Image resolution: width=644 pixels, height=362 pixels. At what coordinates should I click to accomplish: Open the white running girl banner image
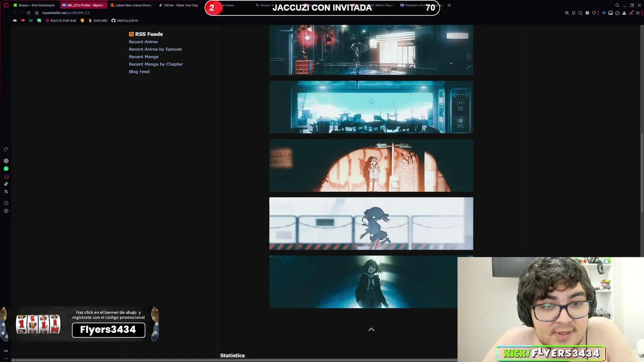point(371,224)
